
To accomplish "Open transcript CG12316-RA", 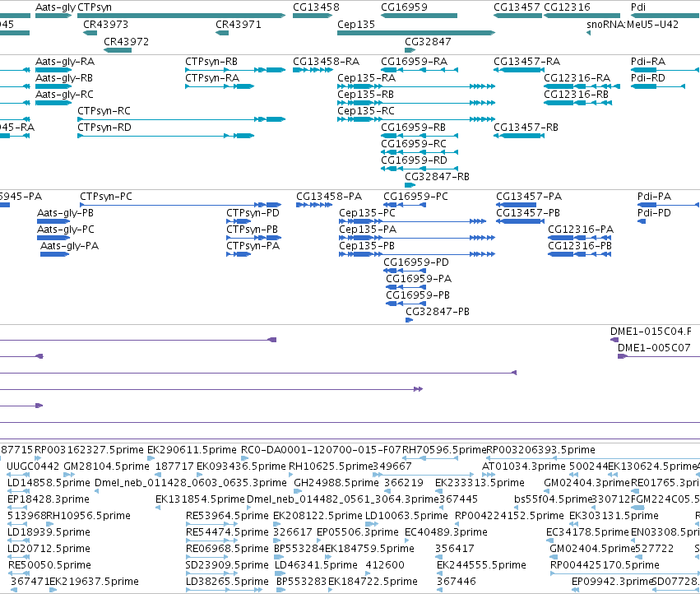I will pos(582,86).
